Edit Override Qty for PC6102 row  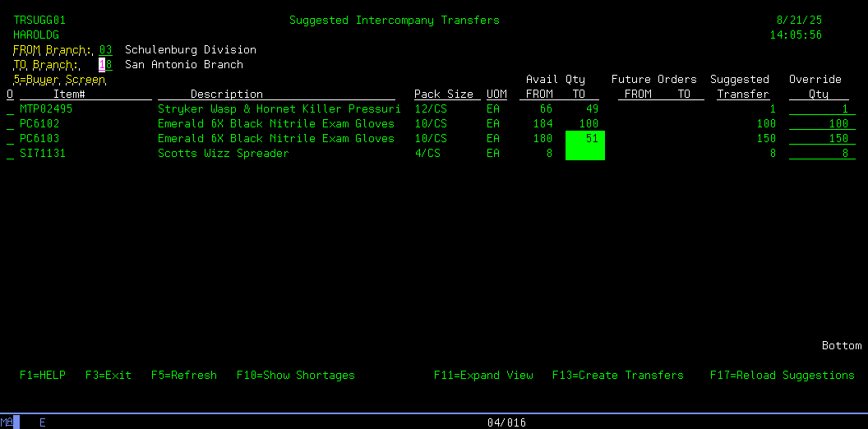point(819,124)
